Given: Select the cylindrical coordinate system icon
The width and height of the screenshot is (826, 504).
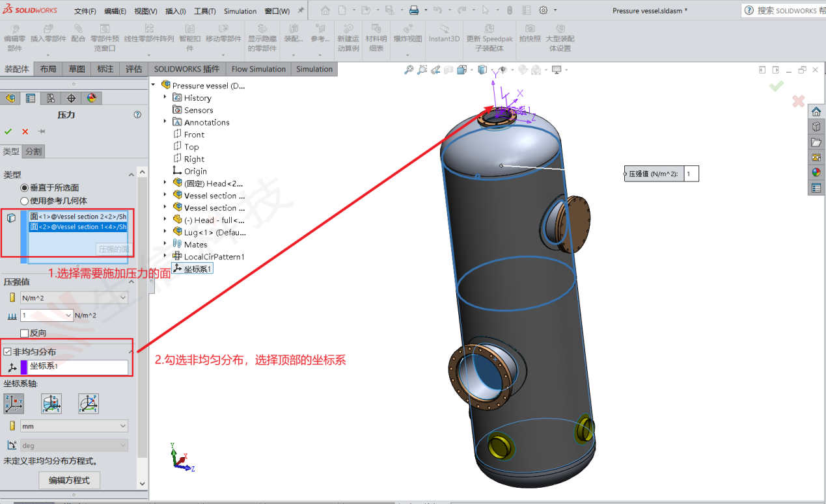Looking at the screenshot, I should 51,403.
